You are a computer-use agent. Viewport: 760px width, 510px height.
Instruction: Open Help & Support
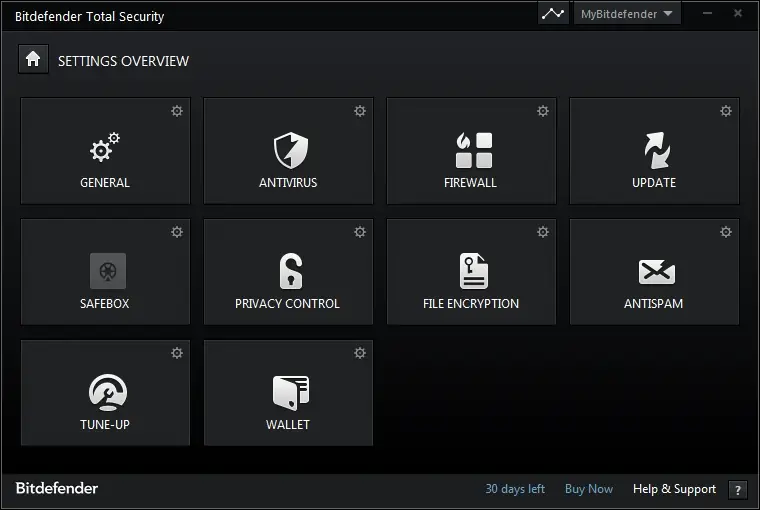(x=674, y=489)
